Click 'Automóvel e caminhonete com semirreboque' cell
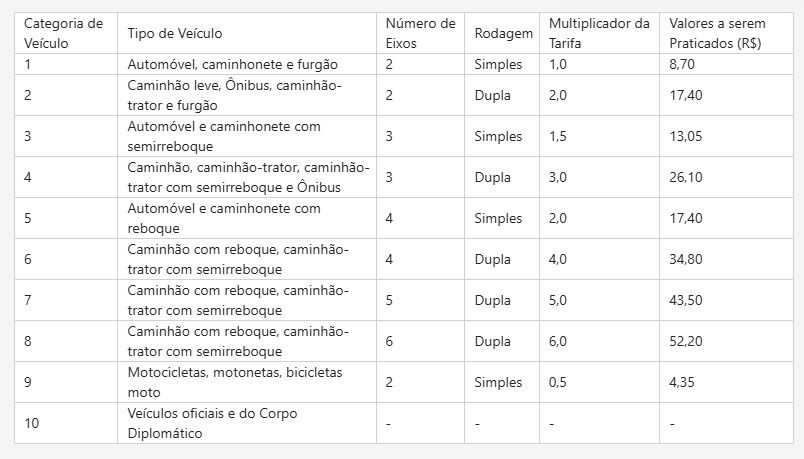The width and height of the screenshot is (804, 459). pyautogui.click(x=224, y=136)
